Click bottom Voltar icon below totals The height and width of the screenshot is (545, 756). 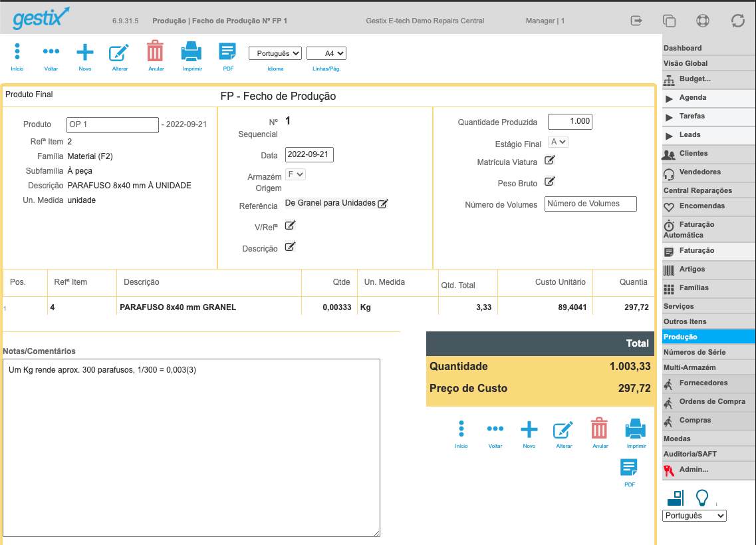(495, 429)
